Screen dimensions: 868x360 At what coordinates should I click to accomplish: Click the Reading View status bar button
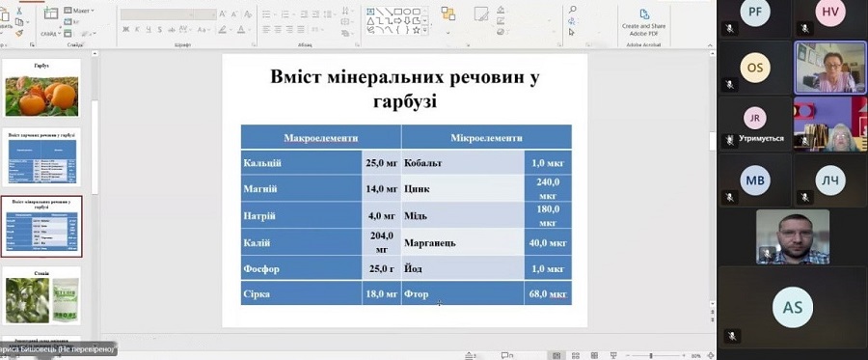(594, 355)
